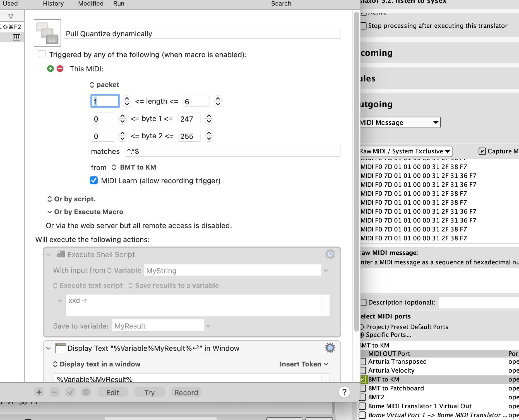Click the byte 1 minimum value field

point(103,119)
